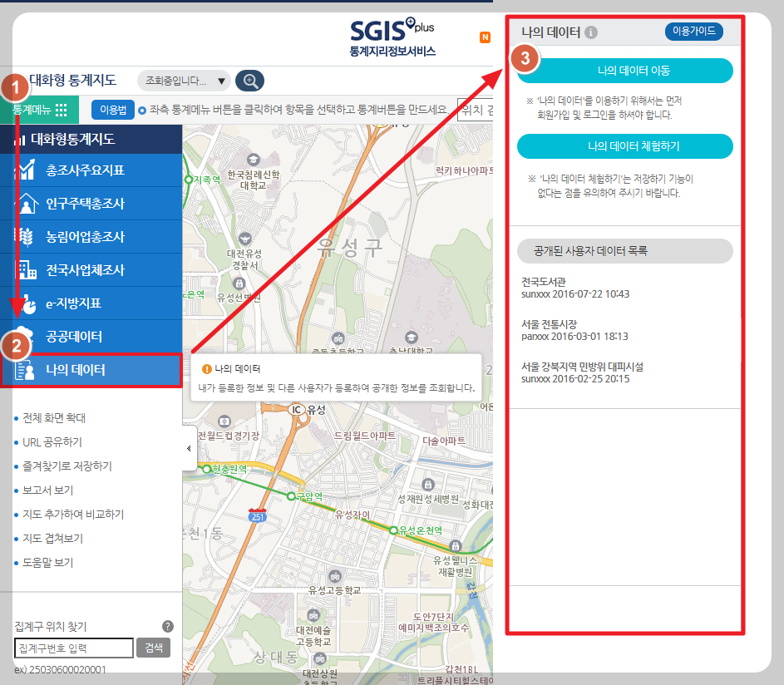Click 전체 화면 확대 link
Image resolution: width=784 pixels, height=685 pixels.
[54, 418]
